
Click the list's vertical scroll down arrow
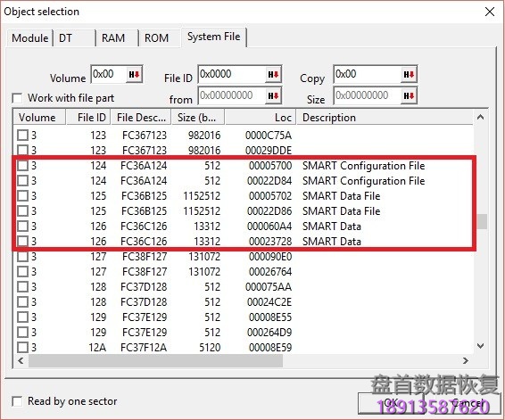click(x=481, y=346)
